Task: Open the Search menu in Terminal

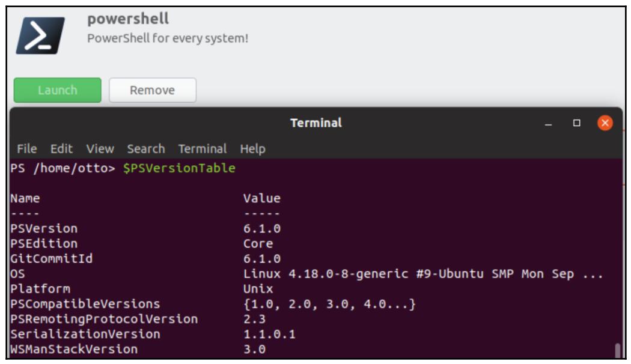Action: click(146, 149)
